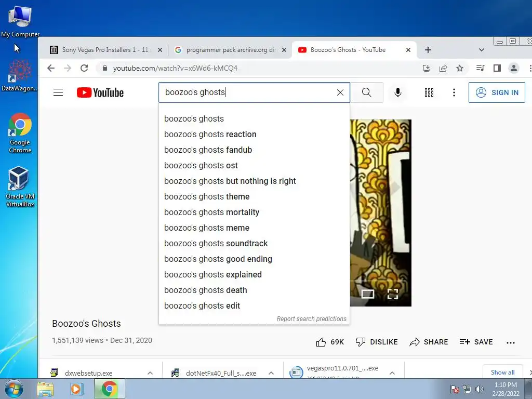The image size is (532, 399).
Task: Select suggestion "boozoo's ghosts fandub"
Action: (254, 150)
